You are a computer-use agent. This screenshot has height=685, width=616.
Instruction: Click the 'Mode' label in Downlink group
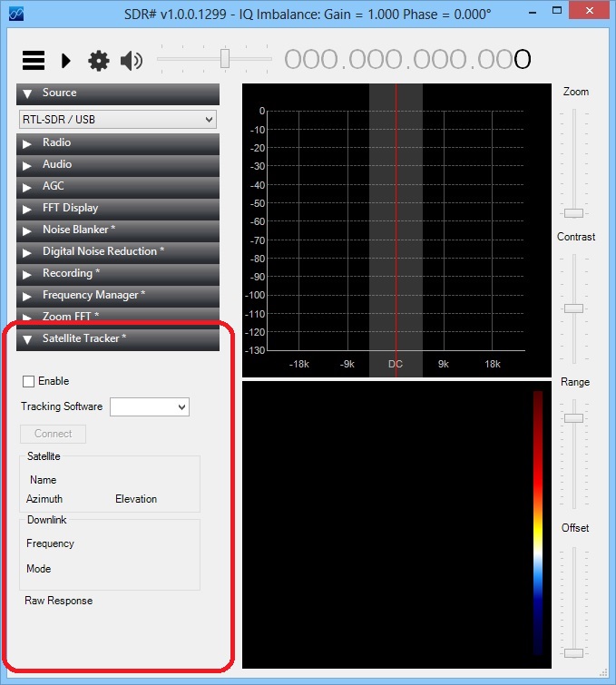tap(38, 569)
